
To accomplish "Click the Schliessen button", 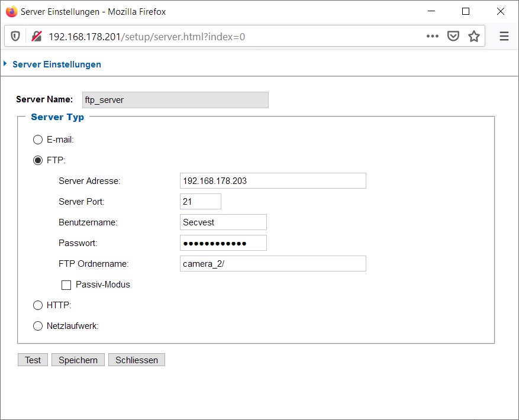I will (x=137, y=360).
